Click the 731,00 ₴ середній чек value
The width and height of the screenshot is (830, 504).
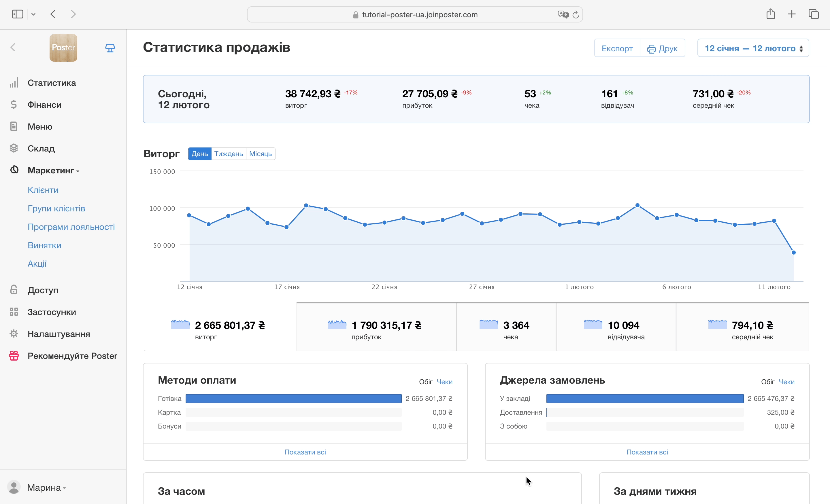[x=713, y=94]
